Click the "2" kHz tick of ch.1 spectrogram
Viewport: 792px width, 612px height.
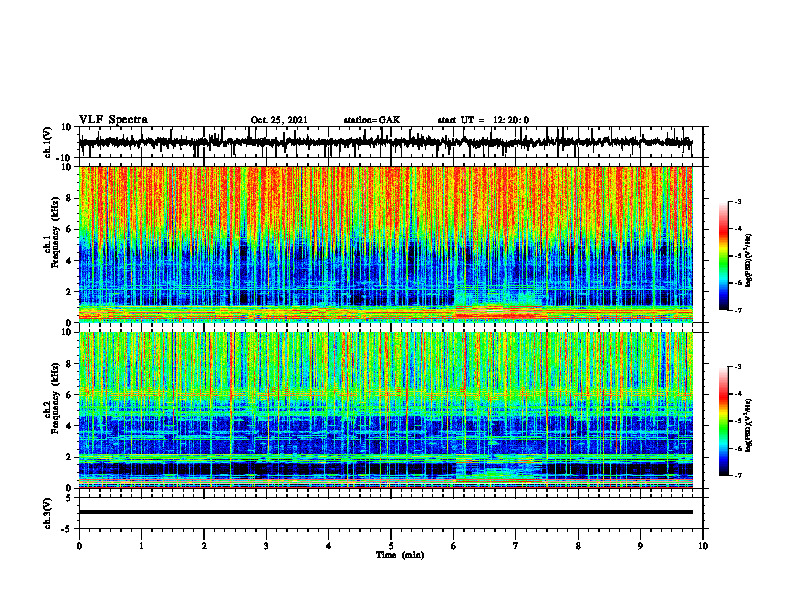69,292
